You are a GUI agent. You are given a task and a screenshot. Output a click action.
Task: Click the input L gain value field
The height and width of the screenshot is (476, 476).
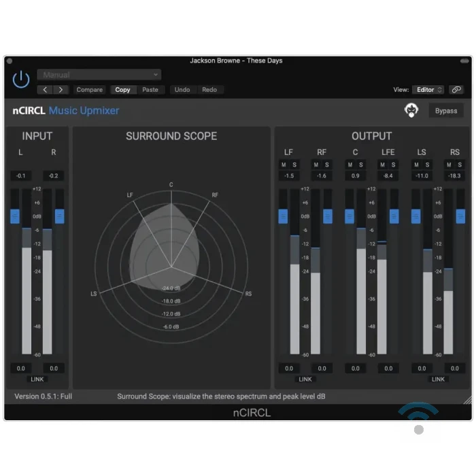(20, 369)
